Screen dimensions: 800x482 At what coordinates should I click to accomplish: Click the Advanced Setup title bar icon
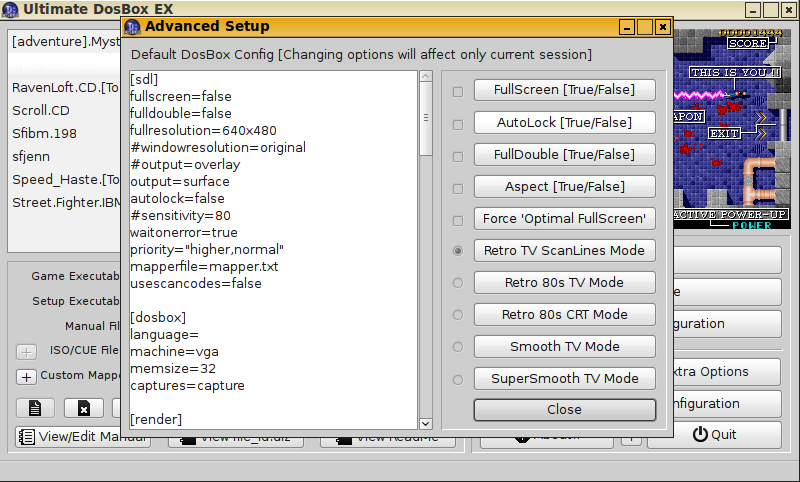(x=132, y=27)
